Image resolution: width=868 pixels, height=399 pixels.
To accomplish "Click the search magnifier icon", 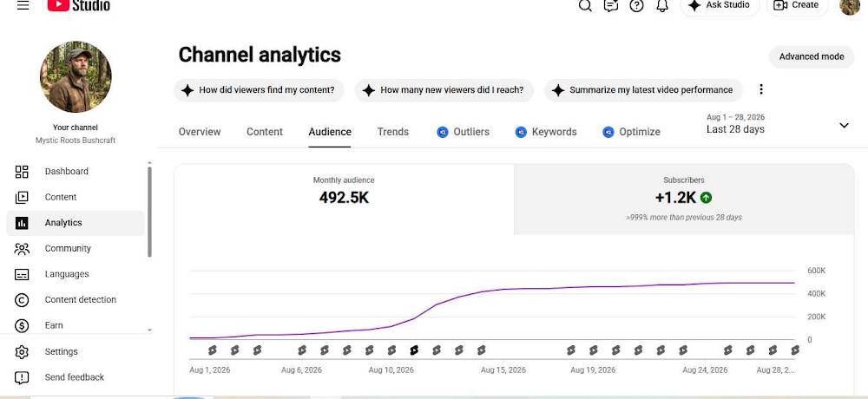I will click(585, 5).
